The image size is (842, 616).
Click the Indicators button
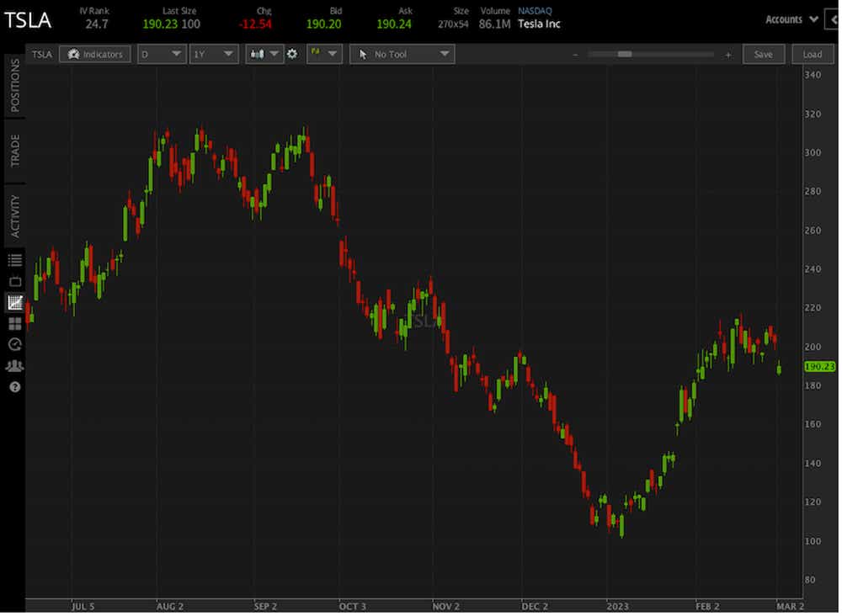tap(95, 54)
